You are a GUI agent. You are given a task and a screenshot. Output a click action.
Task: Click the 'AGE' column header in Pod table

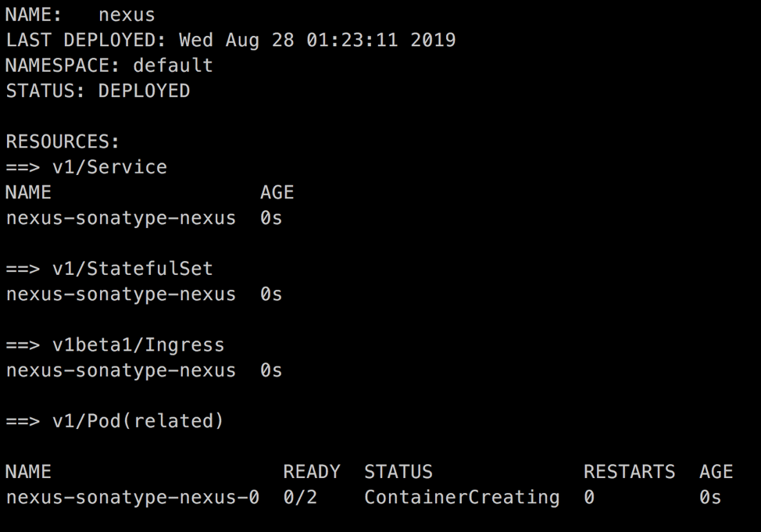point(716,471)
